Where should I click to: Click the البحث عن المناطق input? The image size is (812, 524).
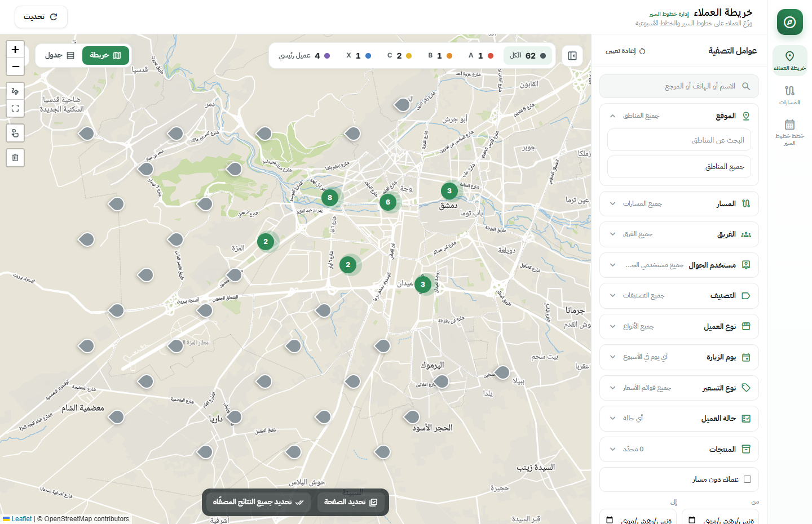pyautogui.click(x=679, y=140)
